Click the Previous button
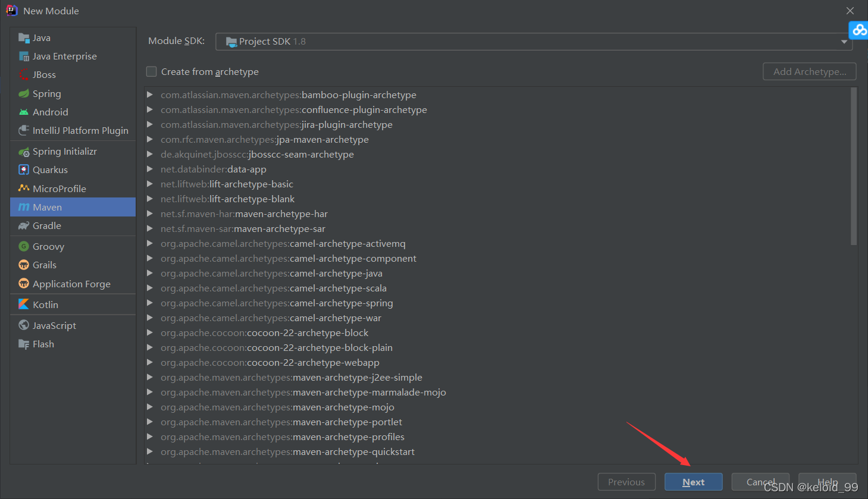The width and height of the screenshot is (868, 499). tap(626, 482)
